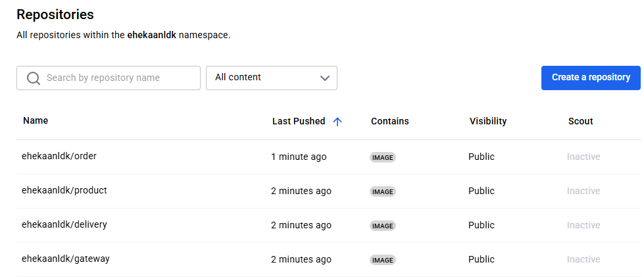Open the ehekaanldk/delivery repository
Image resolution: width=644 pixels, height=277 pixels.
click(64, 225)
